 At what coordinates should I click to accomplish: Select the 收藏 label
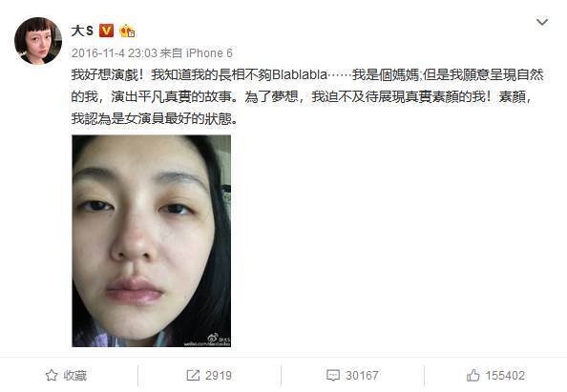pos(75,376)
